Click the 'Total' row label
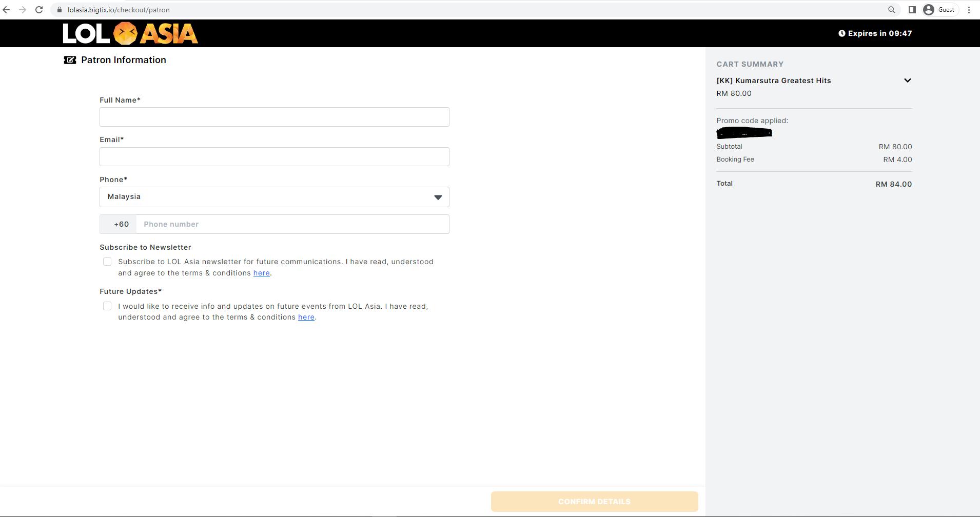 point(724,184)
